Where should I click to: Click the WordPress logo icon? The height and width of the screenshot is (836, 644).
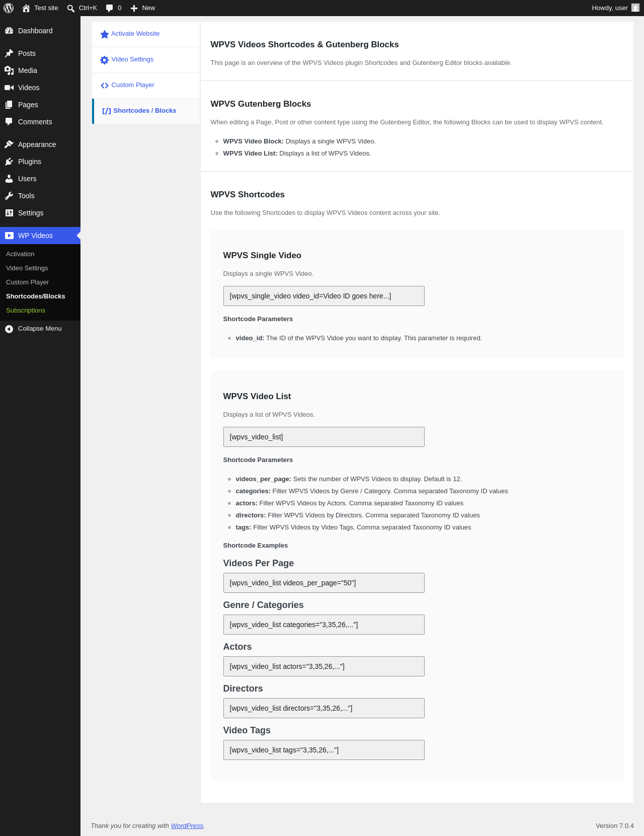9,8
